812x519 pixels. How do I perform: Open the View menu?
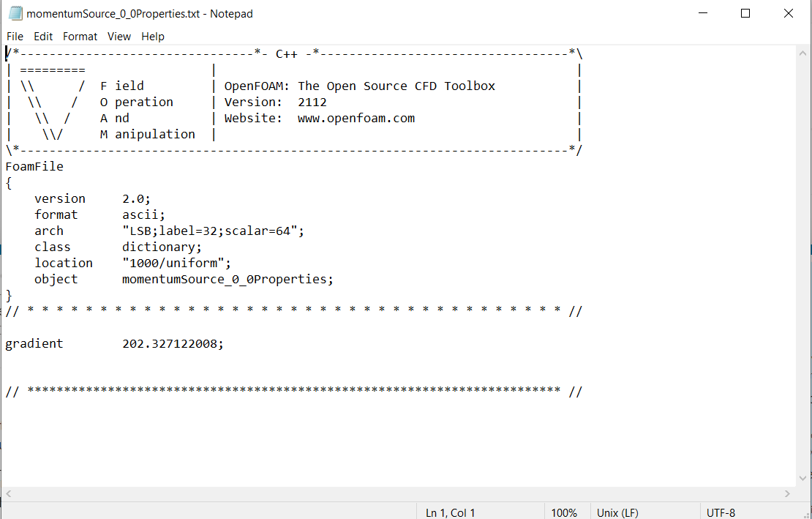(x=119, y=37)
